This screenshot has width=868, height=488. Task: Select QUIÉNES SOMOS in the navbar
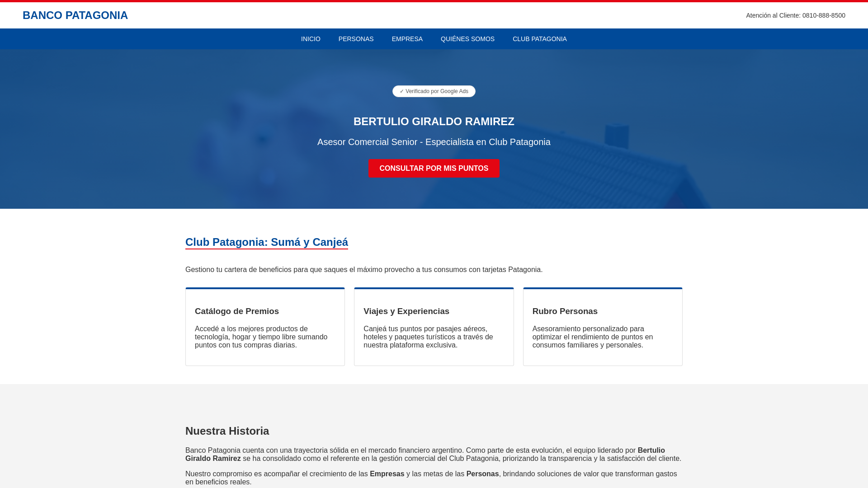pos(467,39)
